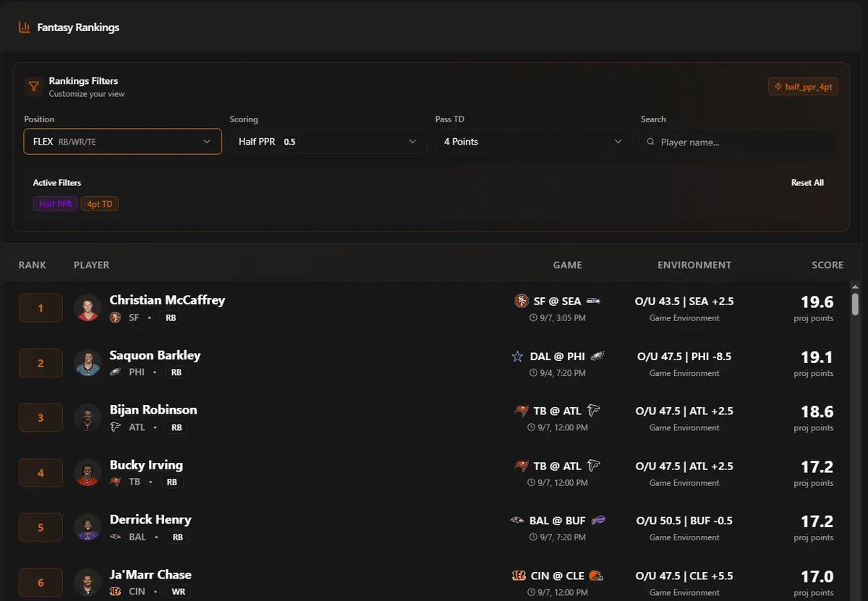This screenshot has height=601, width=868.
Task: Sort by the PLAYER column header
Action: (92, 265)
